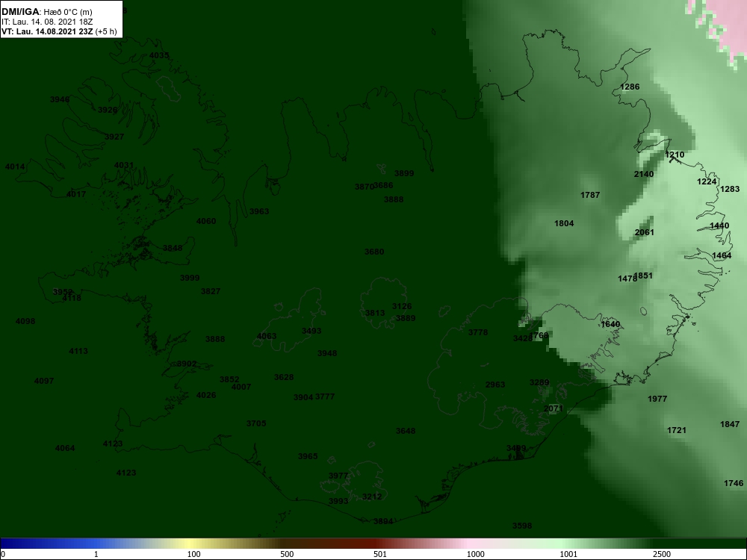Select the 1440 value on the east coast
The width and height of the screenshot is (747, 560).
pyautogui.click(x=719, y=225)
